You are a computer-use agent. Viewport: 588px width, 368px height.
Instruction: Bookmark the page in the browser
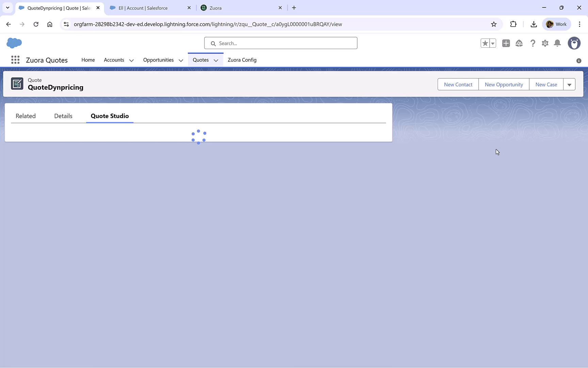pos(494,24)
